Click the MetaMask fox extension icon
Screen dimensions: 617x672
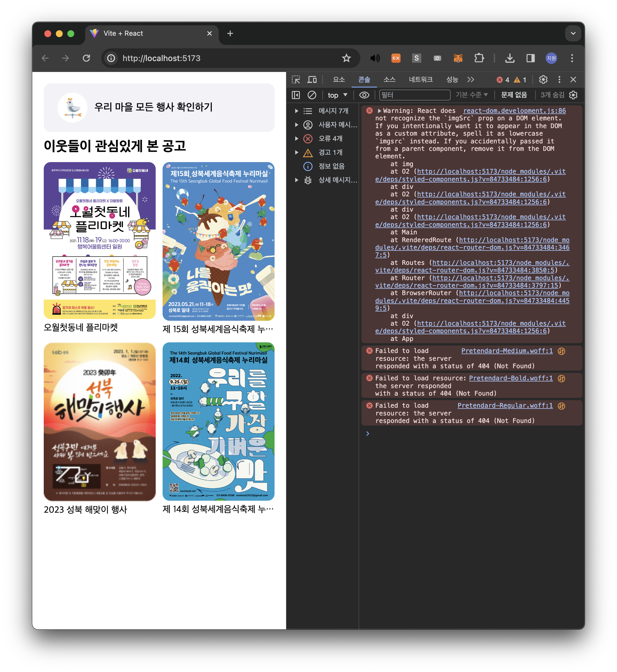(x=458, y=58)
